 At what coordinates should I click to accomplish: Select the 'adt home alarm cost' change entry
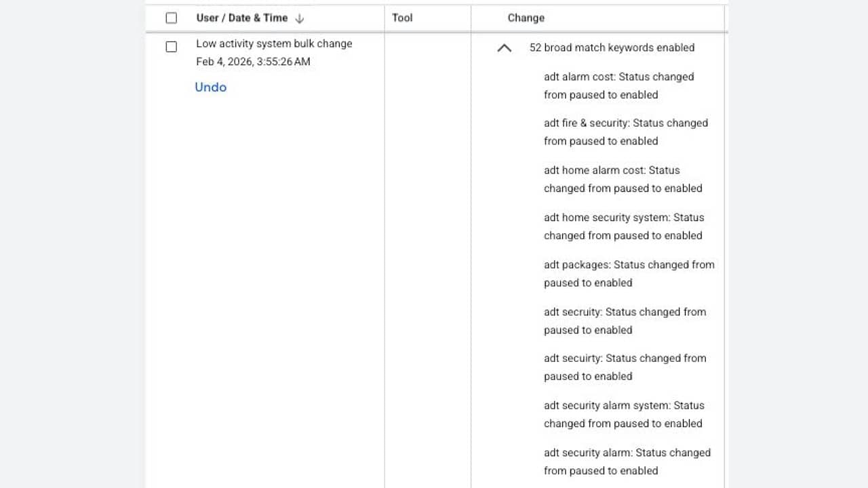click(x=623, y=180)
